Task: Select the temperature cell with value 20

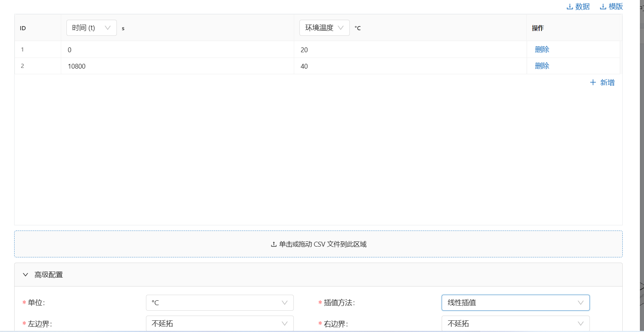Action: pos(410,49)
